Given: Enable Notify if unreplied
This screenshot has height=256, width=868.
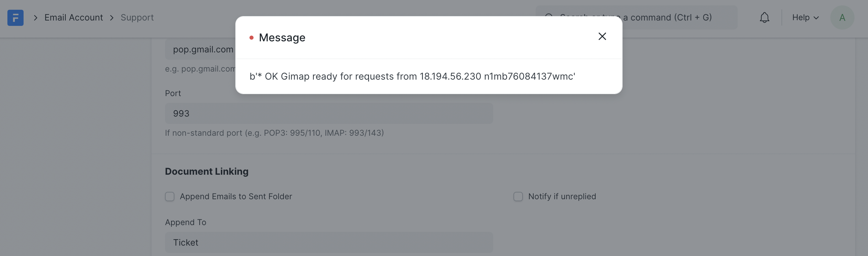Looking at the screenshot, I should (518, 197).
